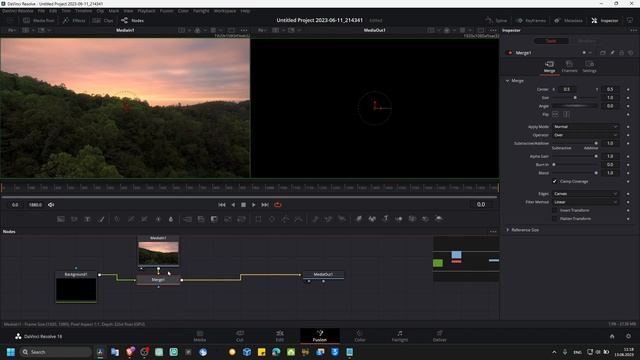
Task: Switch to the Color page
Action: click(x=360, y=336)
